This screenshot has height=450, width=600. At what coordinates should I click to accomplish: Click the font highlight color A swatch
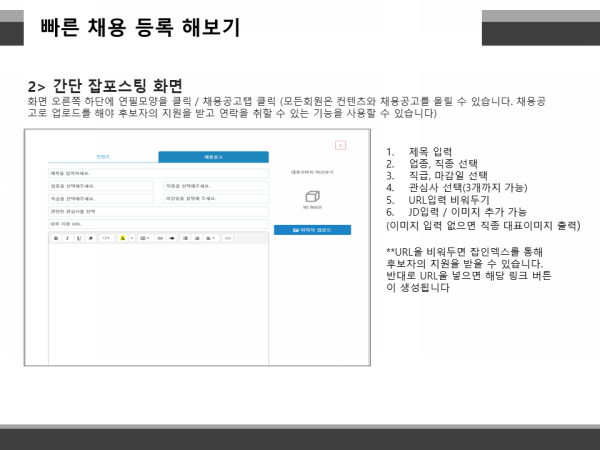123,238
